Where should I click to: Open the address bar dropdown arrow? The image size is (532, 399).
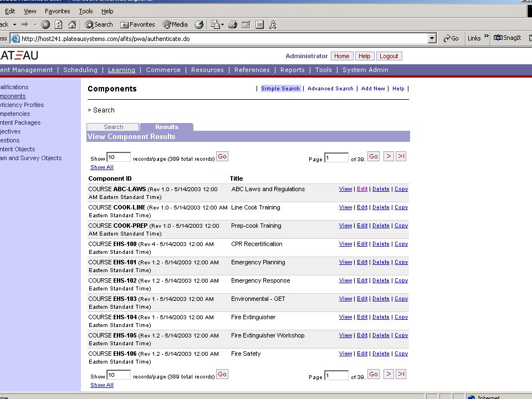pyautogui.click(x=432, y=38)
